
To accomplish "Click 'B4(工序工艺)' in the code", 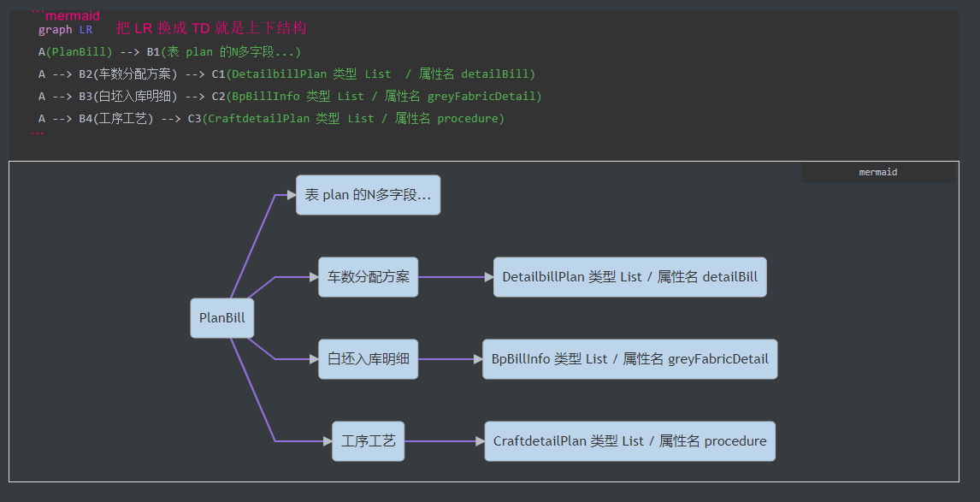I will pos(116,118).
